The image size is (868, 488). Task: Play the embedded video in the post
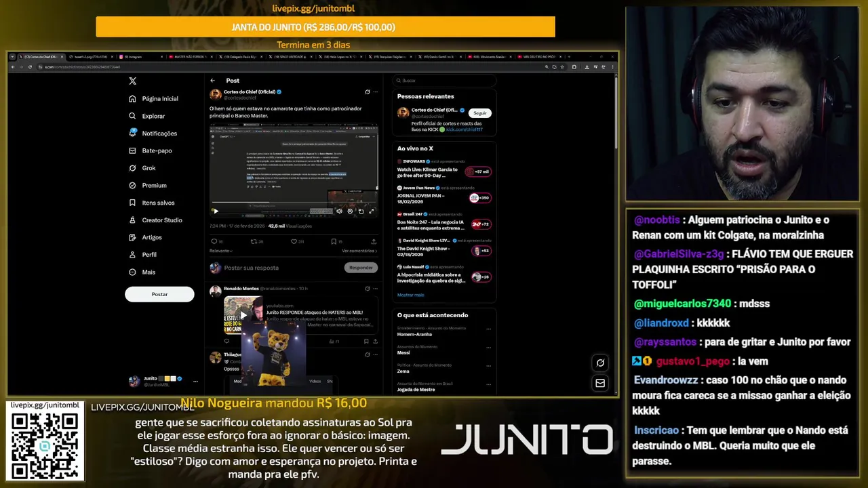[215, 211]
